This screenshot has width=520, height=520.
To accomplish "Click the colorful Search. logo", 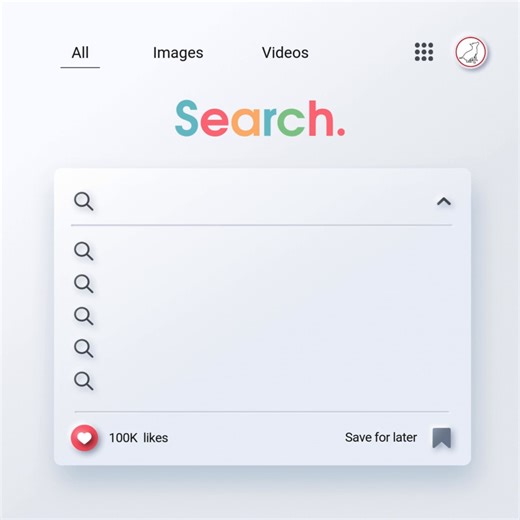I will tap(260, 118).
